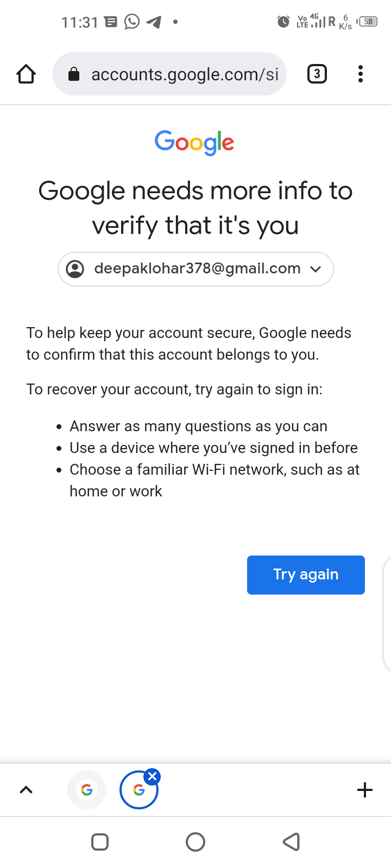
Task: Open the deepaklohar378@gmail.com account selector
Action: (x=197, y=269)
